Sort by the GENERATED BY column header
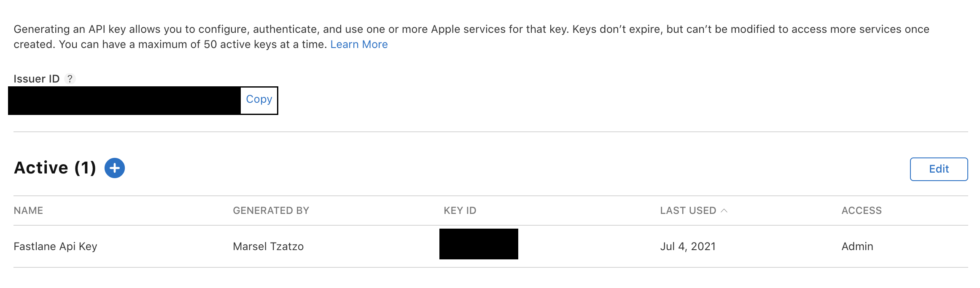Viewport: 980px width, 288px height. 271,211
